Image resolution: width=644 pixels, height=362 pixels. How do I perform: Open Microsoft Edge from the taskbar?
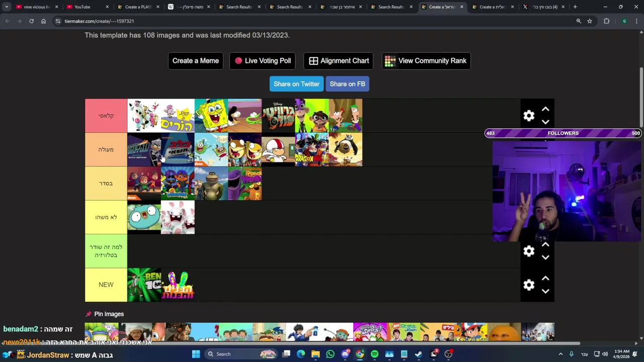pyautogui.click(x=301, y=354)
